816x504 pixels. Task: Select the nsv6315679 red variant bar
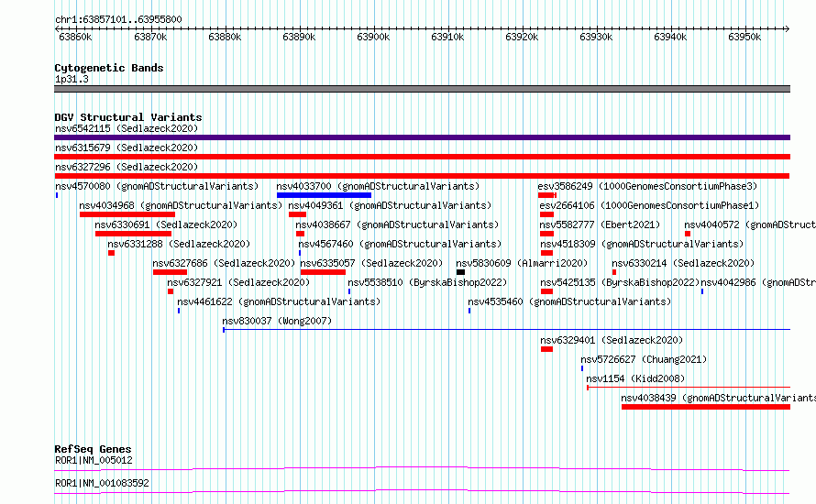[422, 157]
